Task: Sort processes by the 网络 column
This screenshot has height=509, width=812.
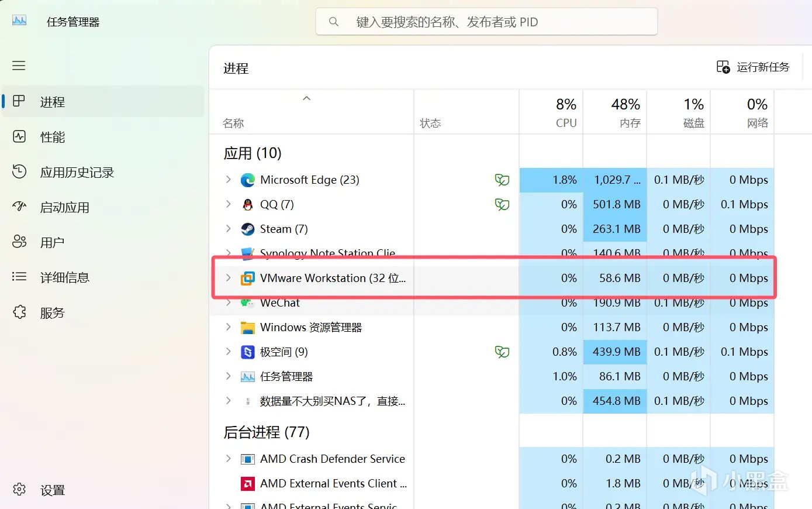Action: [742, 112]
